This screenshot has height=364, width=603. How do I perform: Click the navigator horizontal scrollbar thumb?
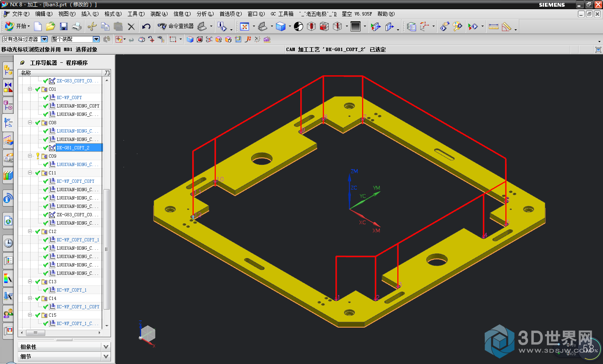coord(36,333)
